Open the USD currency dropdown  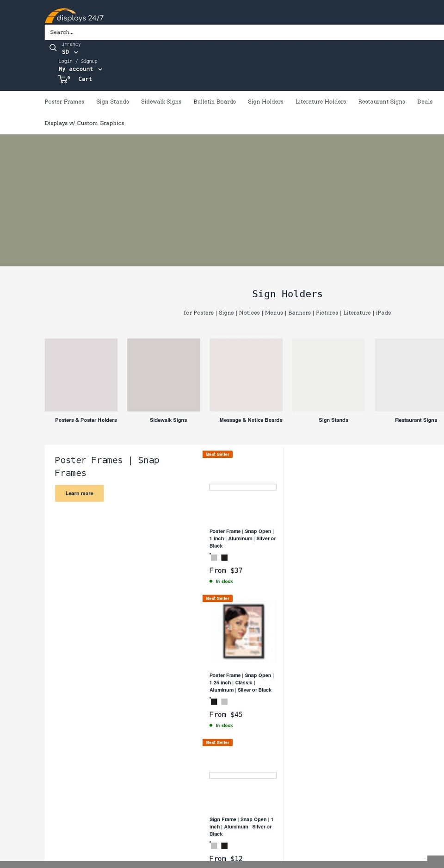[x=70, y=52]
